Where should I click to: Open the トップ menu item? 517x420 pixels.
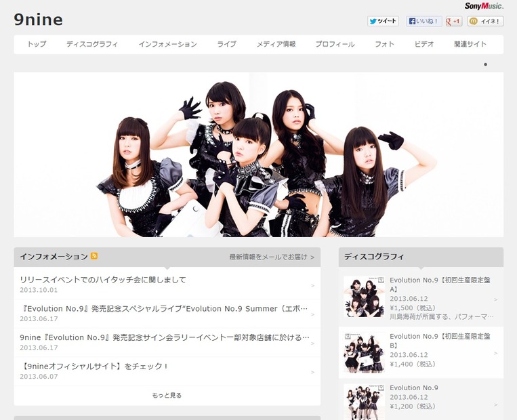click(37, 44)
